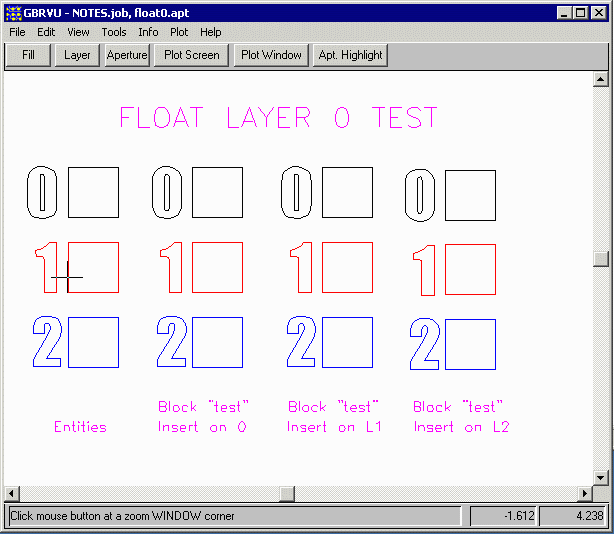This screenshot has height=534, width=614.
Task: Maximize the GBRVU window
Action: [x=580, y=13]
